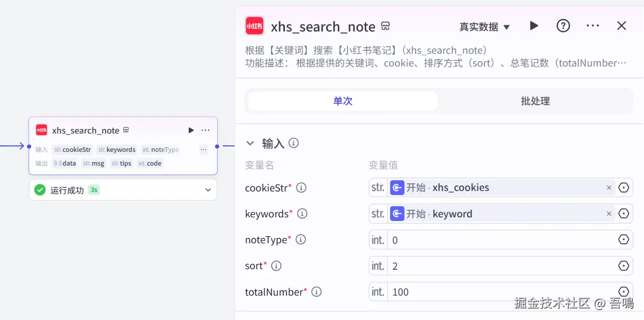644x320 pixels.
Task: Run the xhs_search_note node from panel header
Action: (x=534, y=26)
